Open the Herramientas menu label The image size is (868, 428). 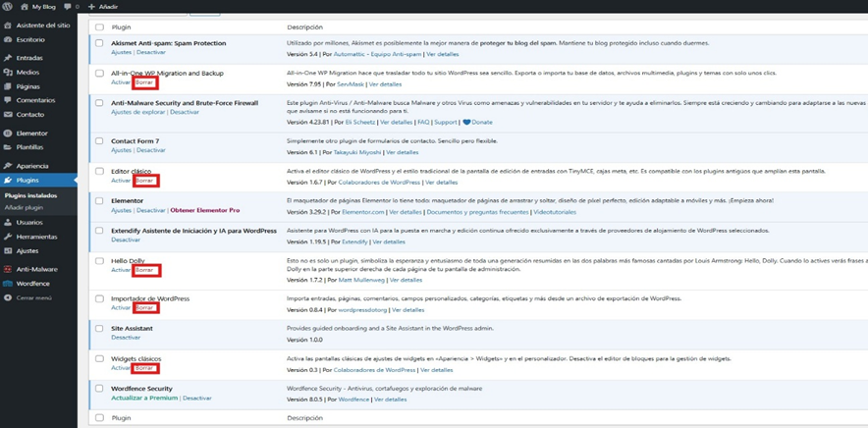pos(36,237)
